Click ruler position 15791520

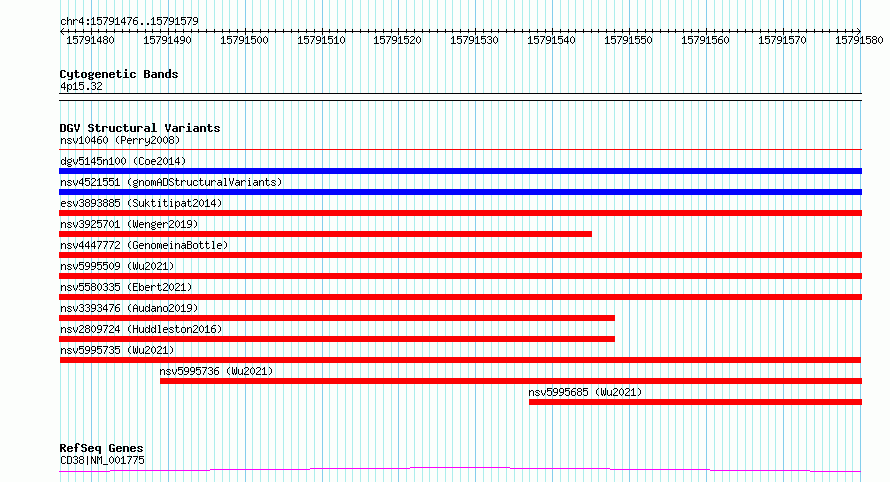(x=397, y=40)
